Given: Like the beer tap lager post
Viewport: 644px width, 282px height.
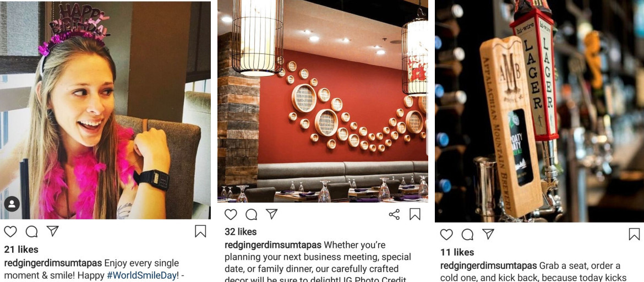Looking at the screenshot, I should (446, 234).
